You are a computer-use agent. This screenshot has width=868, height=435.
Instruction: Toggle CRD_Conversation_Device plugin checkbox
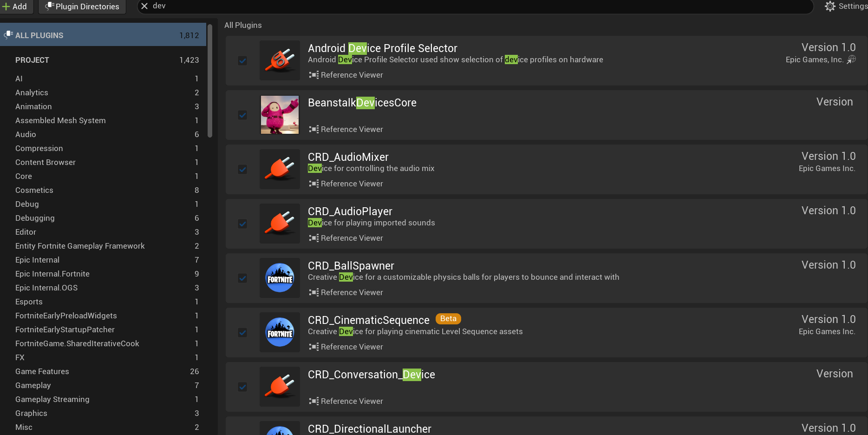[242, 387]
